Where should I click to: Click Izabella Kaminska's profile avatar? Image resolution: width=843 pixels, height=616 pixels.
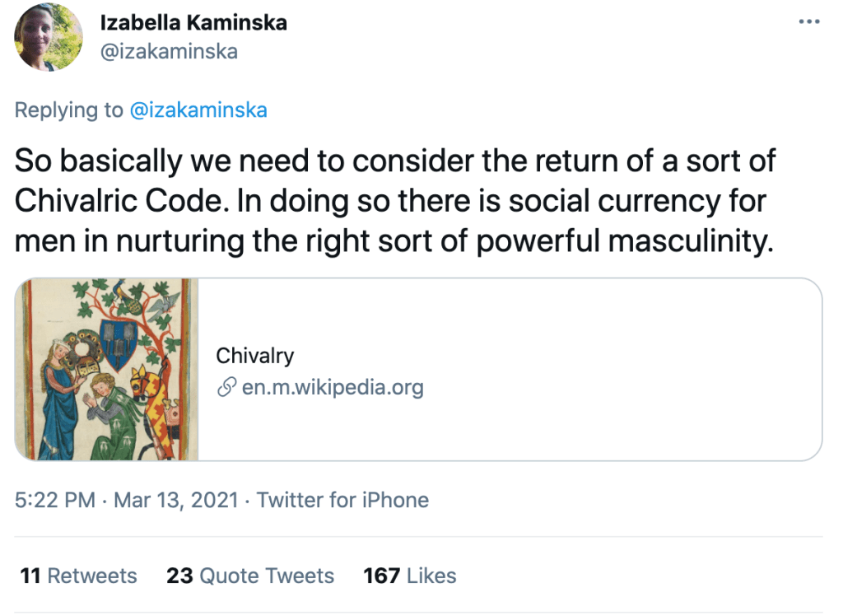49,37
